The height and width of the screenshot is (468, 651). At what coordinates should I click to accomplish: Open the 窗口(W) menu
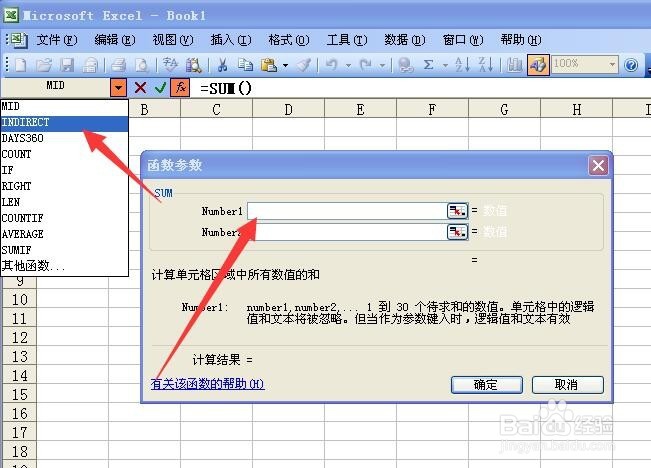[x=463, y=40]
